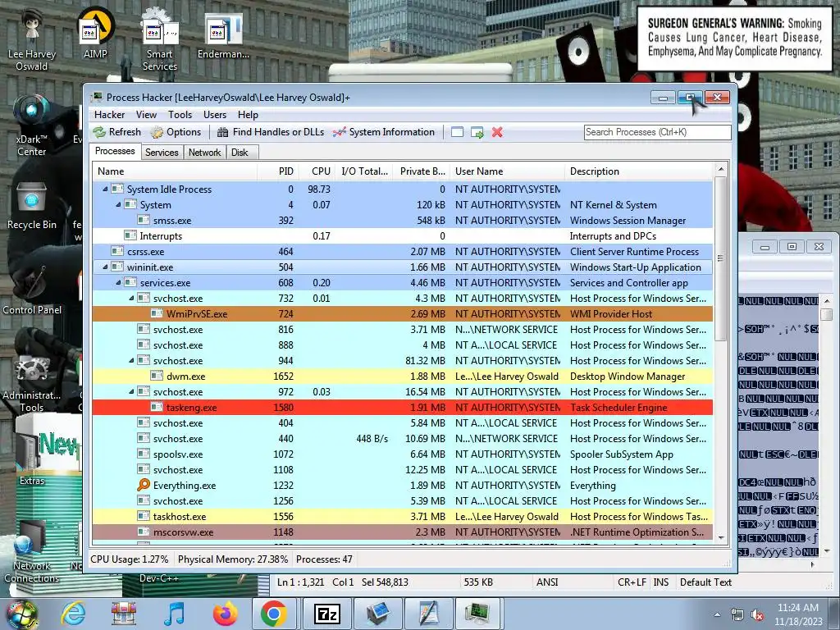Viewport: 840px width, 630px height.
Task: Open the music note taskbar icon
Action: click(174, 614)
